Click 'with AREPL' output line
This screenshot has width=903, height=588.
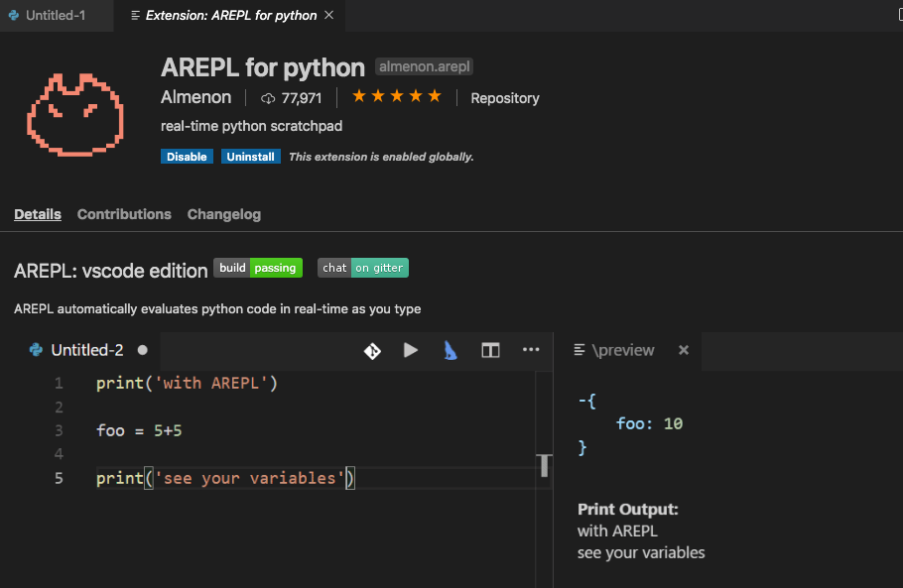[x=617, y=531]
